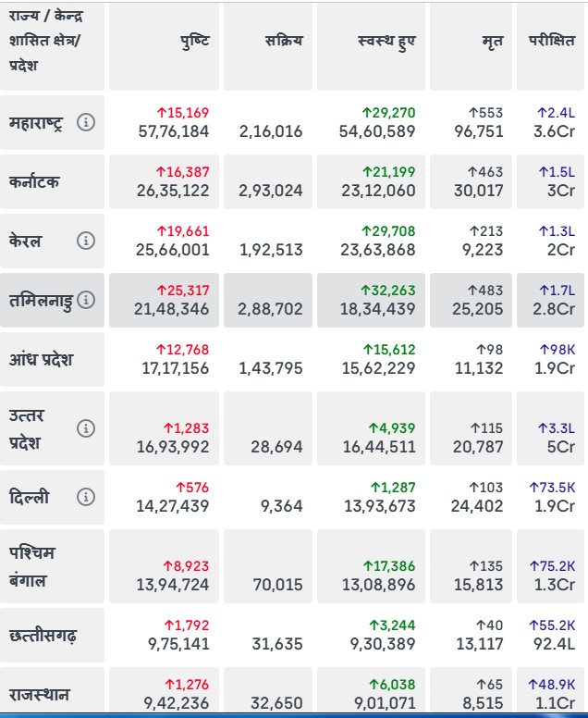Click दिल्ली's confirmed count 14,27,439
588x718 pixels.
(172, 506)
